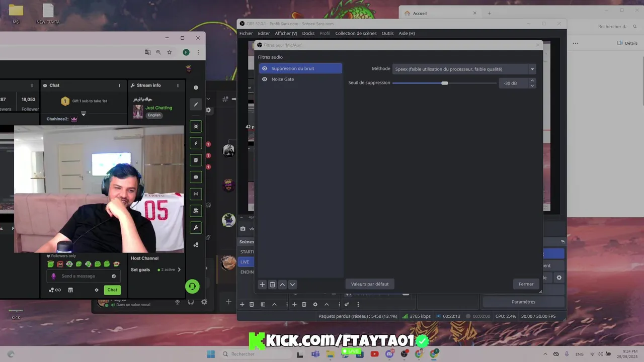
Task: Open the Méthode dropdown for noise suppression
Action: [x=464, y=69]
